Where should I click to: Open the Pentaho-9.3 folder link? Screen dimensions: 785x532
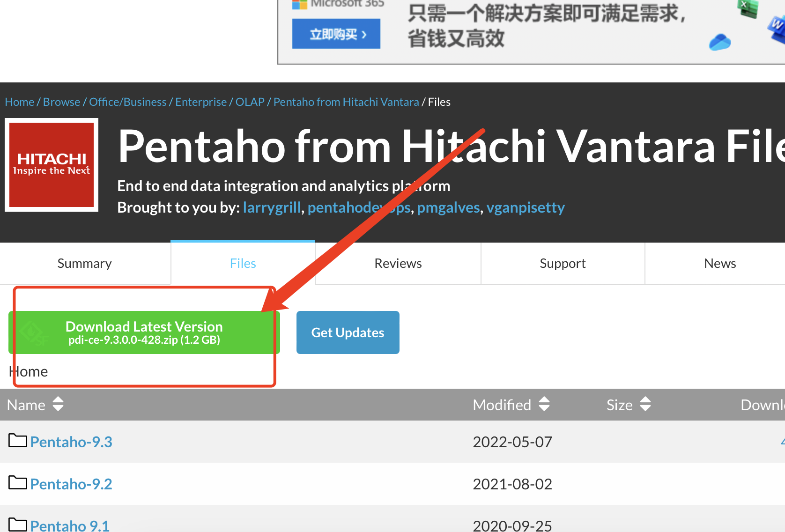[x=71, y=442]
